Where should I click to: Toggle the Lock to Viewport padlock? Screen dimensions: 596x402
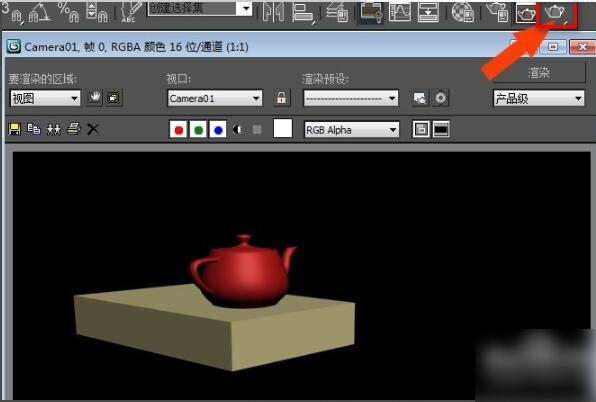[x=281, y=98]
